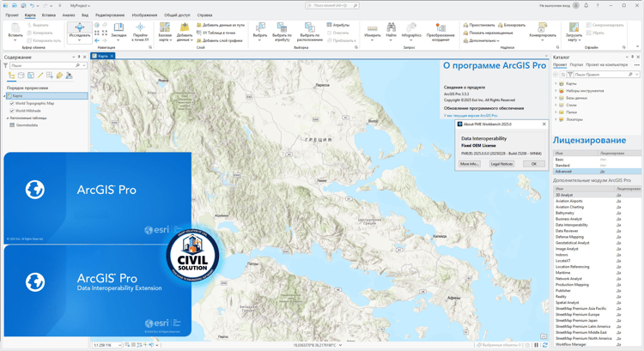Open the Атрибуты pane
The image size is (644, 351).
point(338,25)
